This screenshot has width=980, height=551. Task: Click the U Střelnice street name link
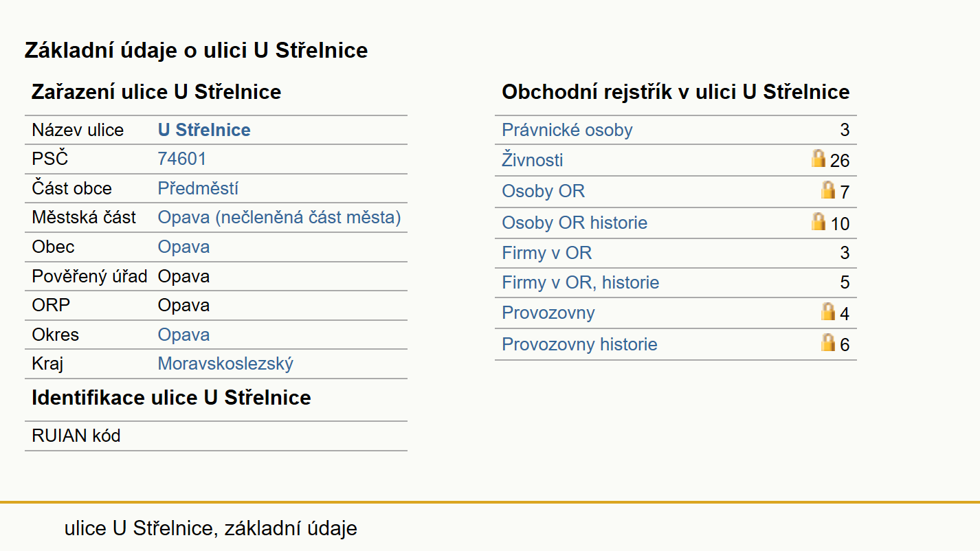(x=204, y=130)
